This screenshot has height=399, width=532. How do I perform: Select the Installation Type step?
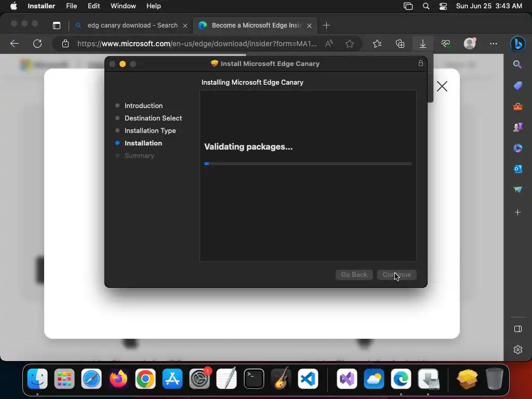coord(150,130)
